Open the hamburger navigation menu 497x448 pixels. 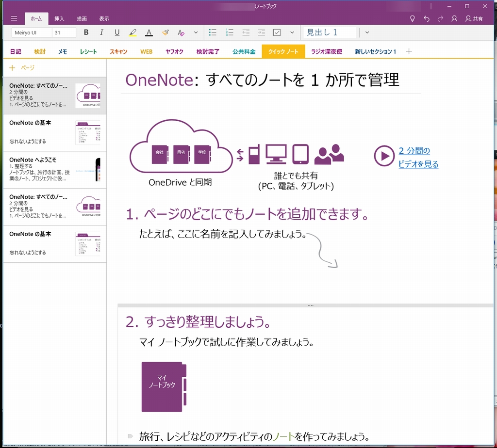click(x=14, y=19)
